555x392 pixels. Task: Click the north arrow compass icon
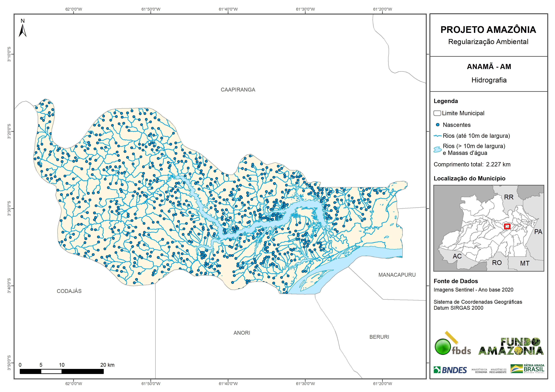pos(22,30)
